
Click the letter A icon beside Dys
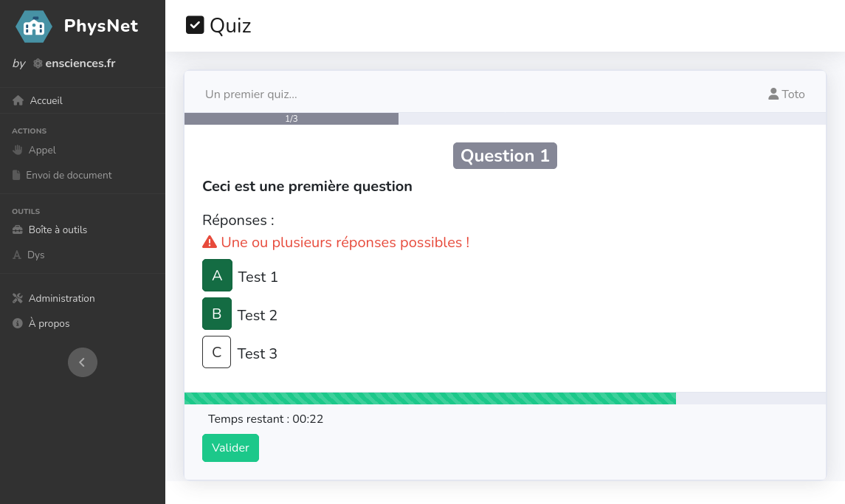click(x=18, y=255)
